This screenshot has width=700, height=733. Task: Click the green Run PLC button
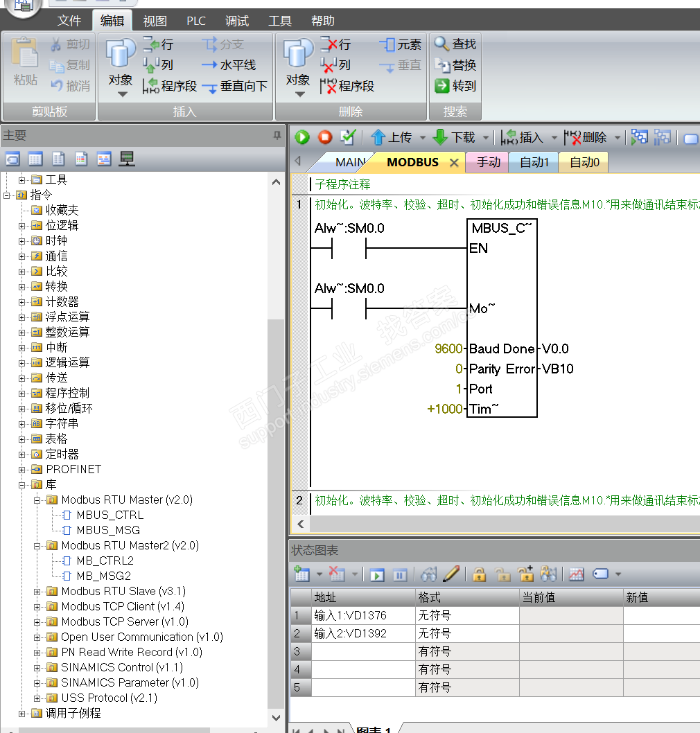(302, 137)
